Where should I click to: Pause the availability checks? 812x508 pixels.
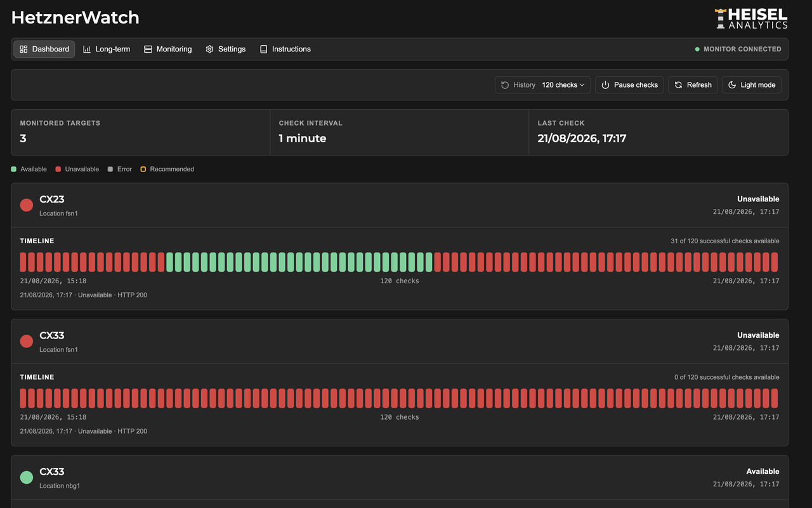pos(629,85)
